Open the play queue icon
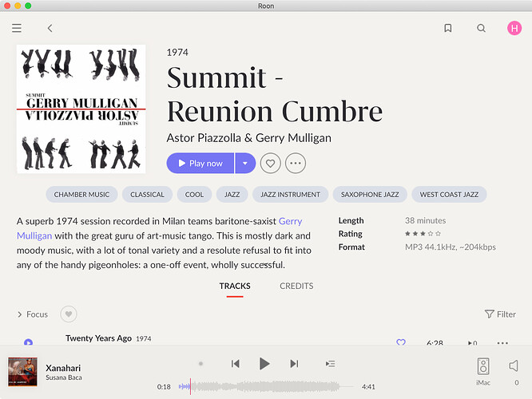 (331, 364)
